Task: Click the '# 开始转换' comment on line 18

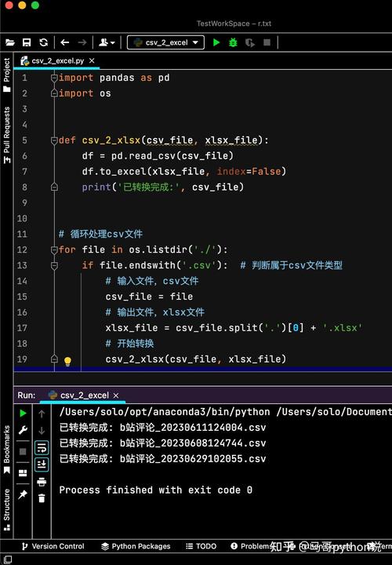Action: [x=129, y=344]
